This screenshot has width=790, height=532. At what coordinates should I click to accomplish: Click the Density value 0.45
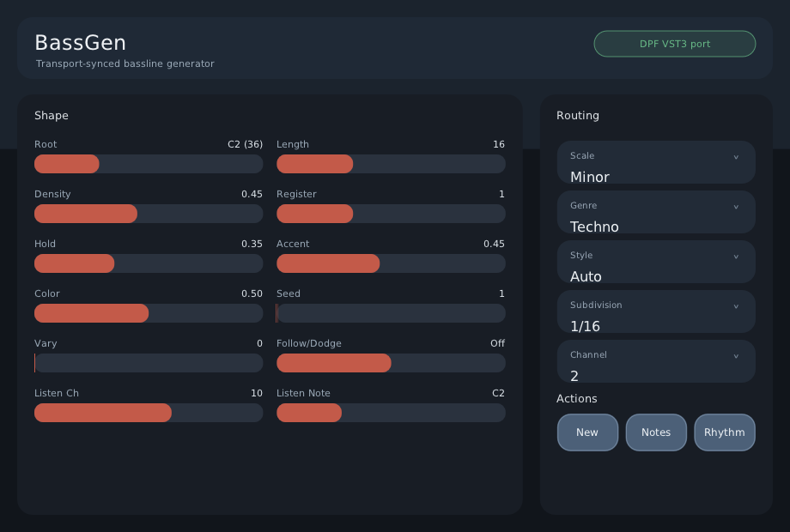click(x=252, y=194)
